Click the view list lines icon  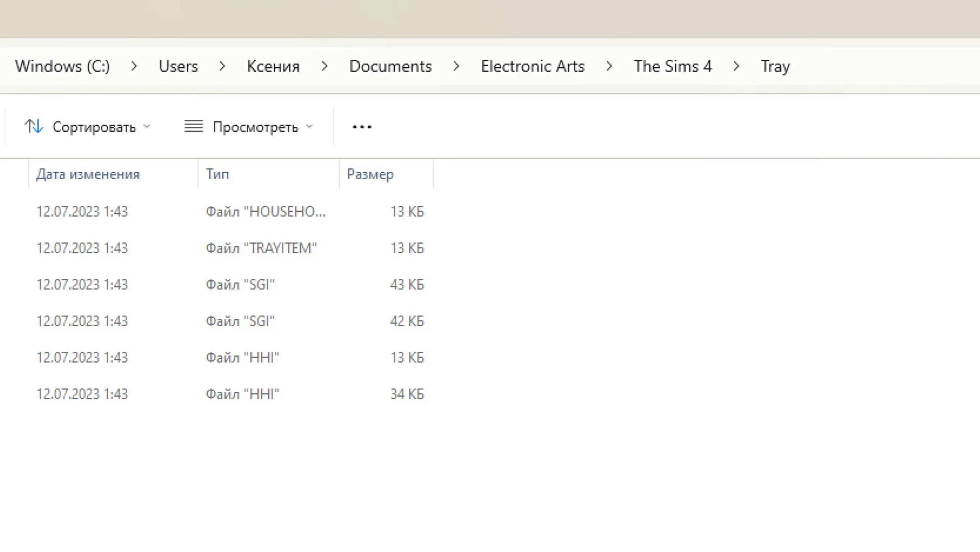[x=194, y=126]
